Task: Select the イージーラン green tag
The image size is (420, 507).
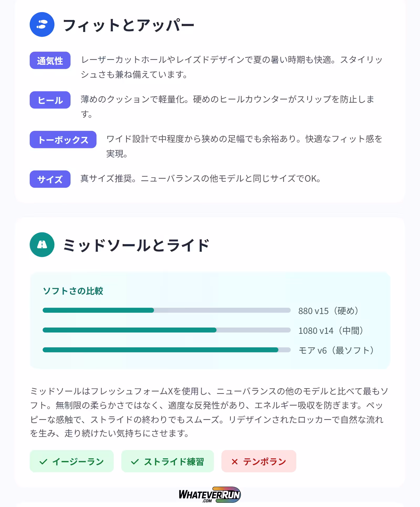Action: click(x=72, y=461)
